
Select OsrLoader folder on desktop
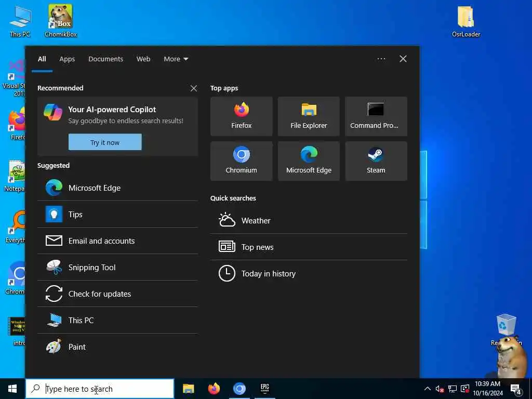pyautogui.click(x=466, y=21)
